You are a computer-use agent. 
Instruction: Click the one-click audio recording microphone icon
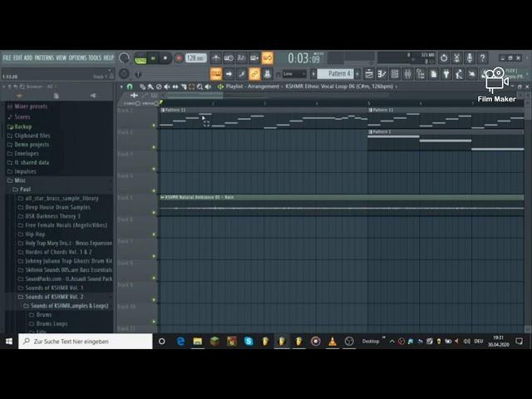tap(470, 58)
